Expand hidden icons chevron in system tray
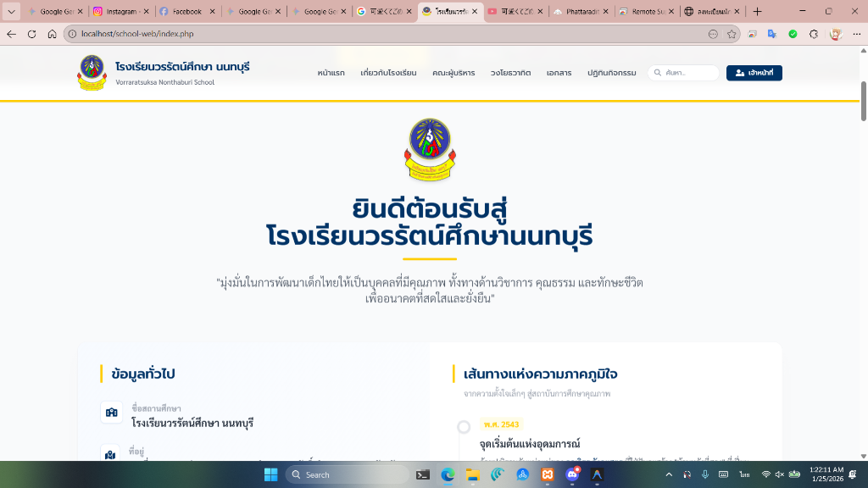Viewport: 868px width, 488px height. (669, 474)
